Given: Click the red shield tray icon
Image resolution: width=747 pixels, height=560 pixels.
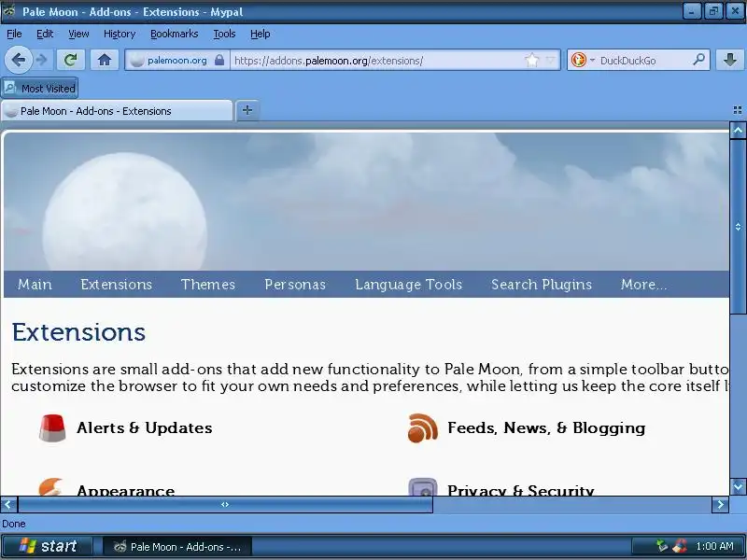Looking at the screenshot, I should coord(680,546).
